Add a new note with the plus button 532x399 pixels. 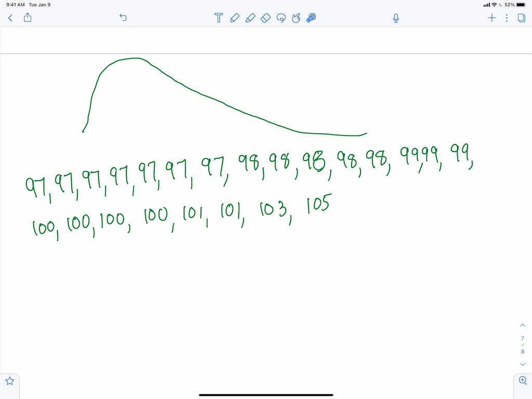tap(491, 18)
